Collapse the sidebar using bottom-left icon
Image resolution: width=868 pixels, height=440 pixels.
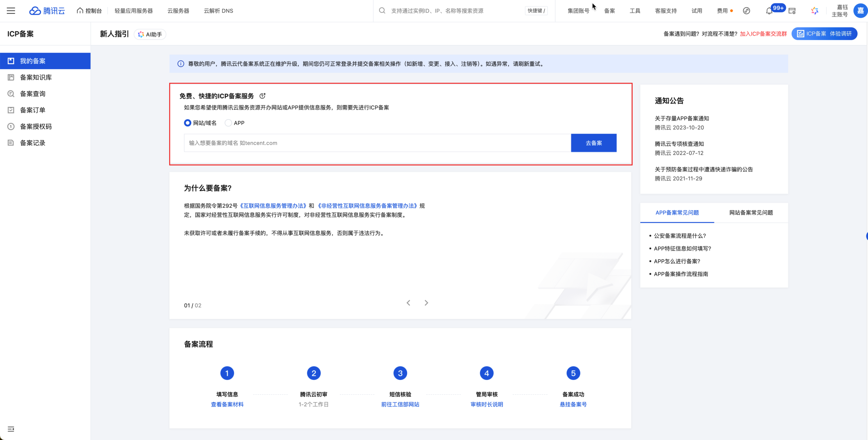tap(11, 429)
